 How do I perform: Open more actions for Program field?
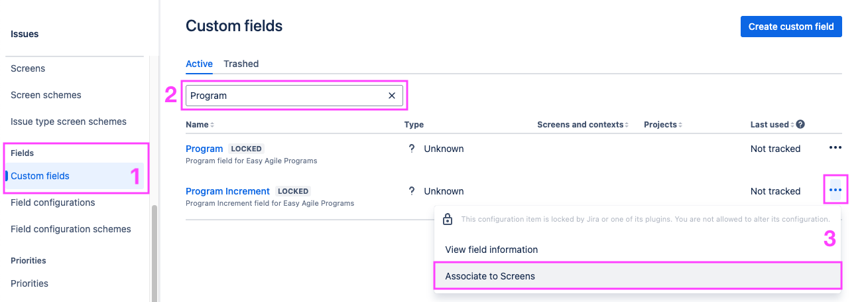coord(835,148)
